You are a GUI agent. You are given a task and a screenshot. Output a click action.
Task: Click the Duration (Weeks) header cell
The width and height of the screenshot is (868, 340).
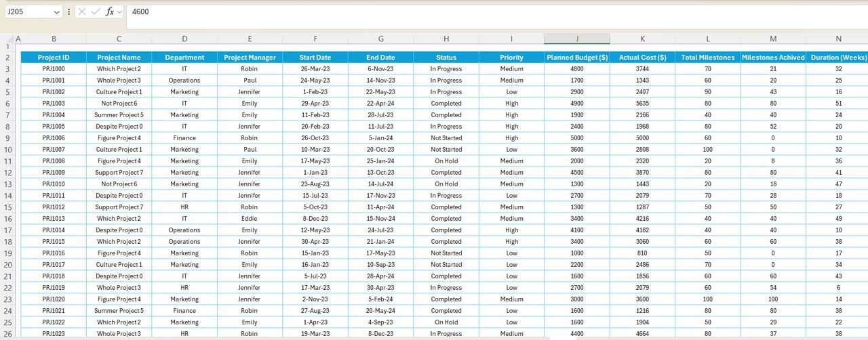click(838, 58)
